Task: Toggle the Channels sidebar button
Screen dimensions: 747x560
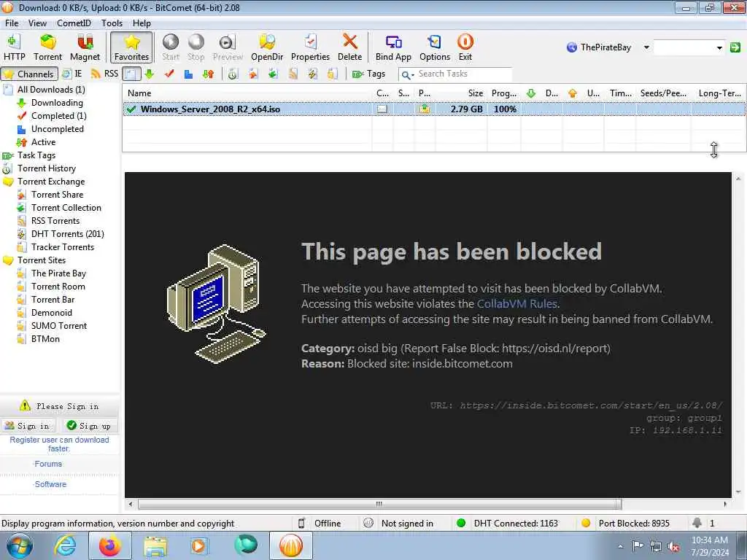Action: point(29,74)
